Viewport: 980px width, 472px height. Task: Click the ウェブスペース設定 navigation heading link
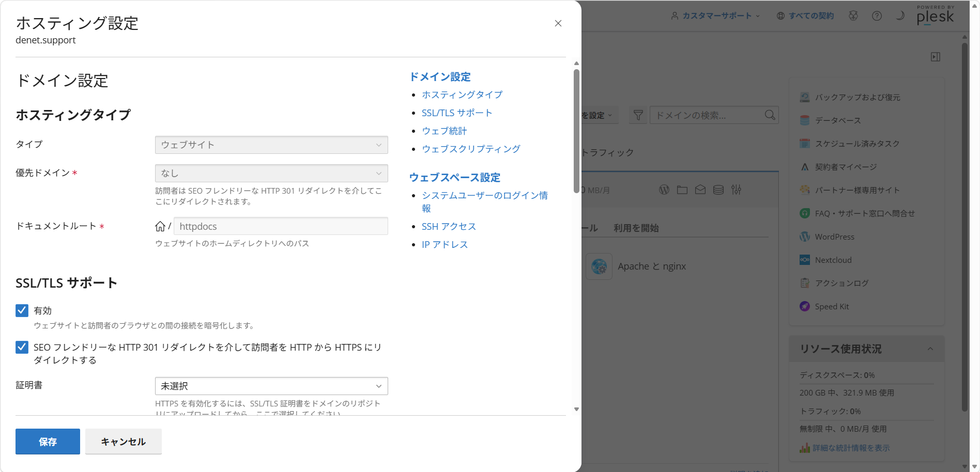click(x=455, y=177)
